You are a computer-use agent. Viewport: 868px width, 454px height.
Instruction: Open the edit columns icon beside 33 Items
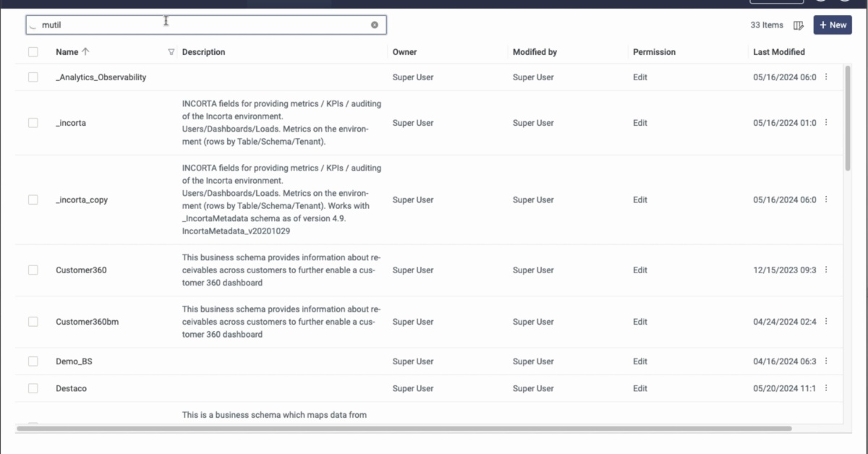[799, 25]
